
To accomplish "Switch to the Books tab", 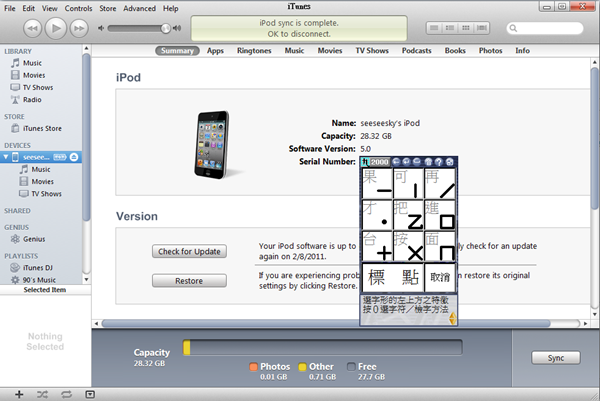I will pyautogui.click(x=455, y=51).
